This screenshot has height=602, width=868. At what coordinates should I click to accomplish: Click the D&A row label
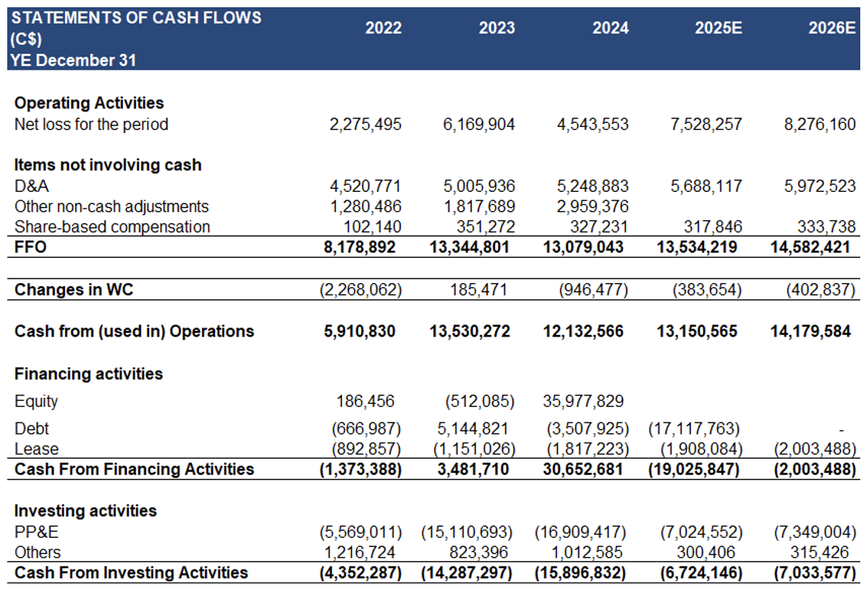(32, 186)
